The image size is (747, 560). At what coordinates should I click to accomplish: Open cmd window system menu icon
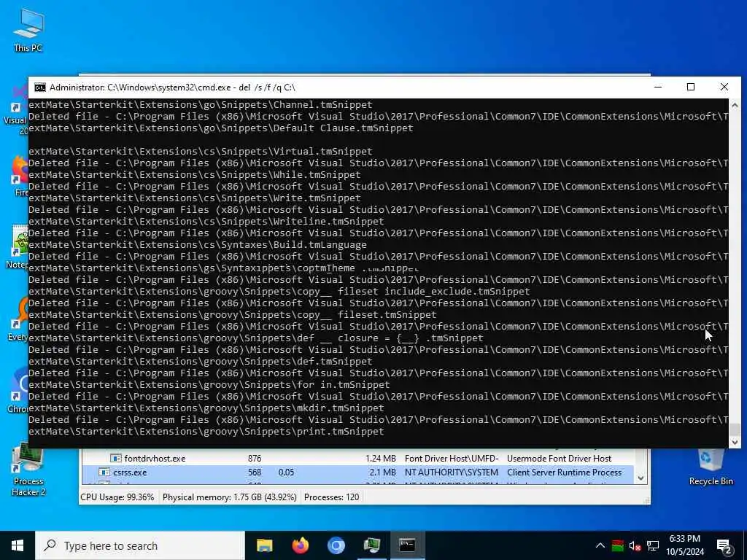pos(40,87)
